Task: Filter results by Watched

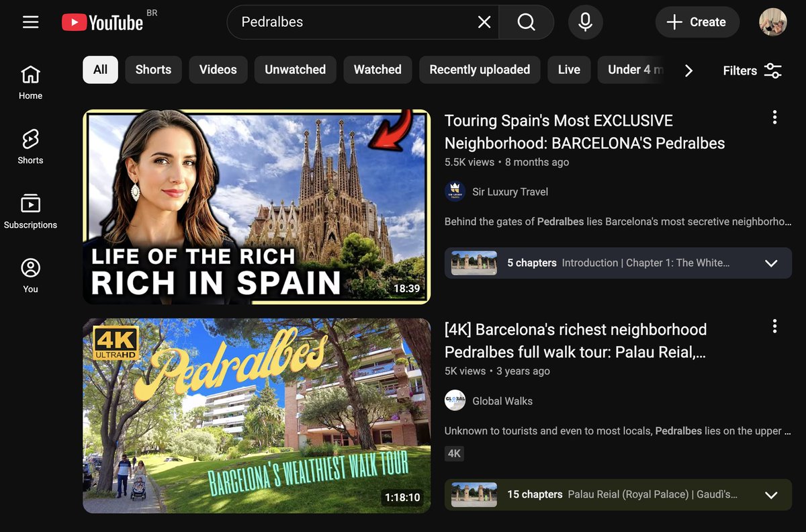Action: click(x=377, y=70)
